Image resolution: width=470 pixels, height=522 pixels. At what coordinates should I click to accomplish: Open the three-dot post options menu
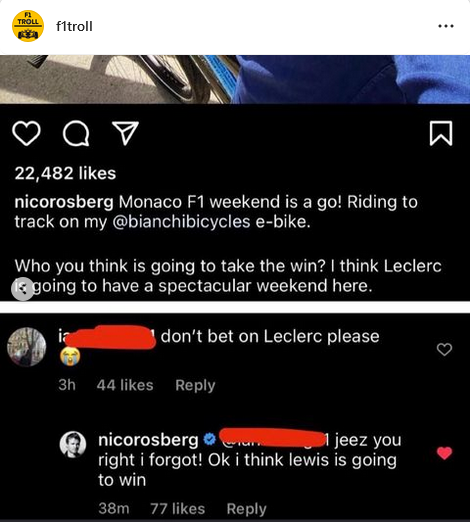tap(446, 26)
